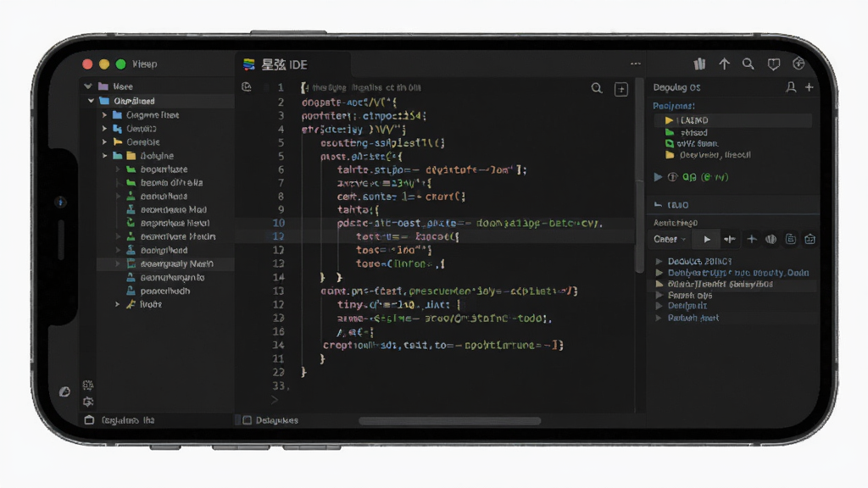Click the boxed plus icon above the editor

point(621,89)
